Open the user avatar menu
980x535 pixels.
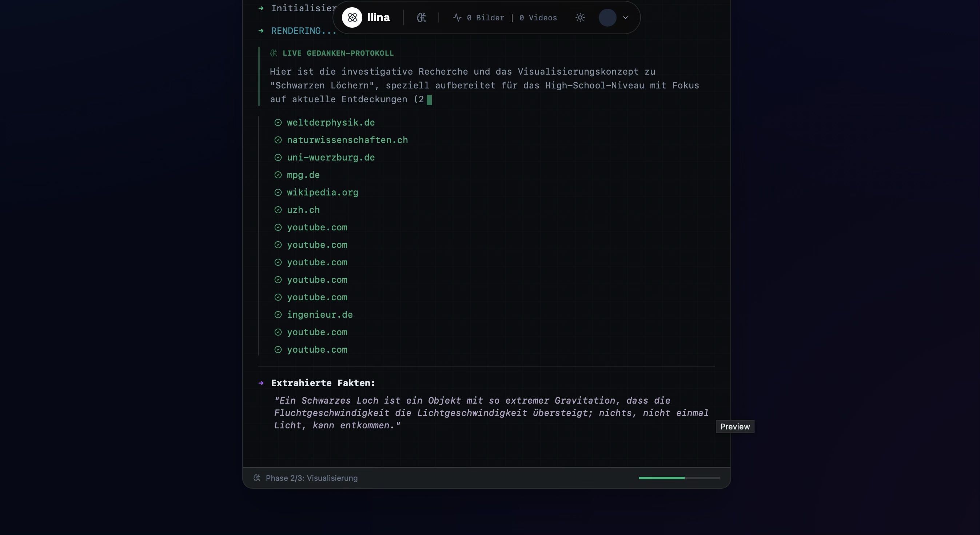607,17
